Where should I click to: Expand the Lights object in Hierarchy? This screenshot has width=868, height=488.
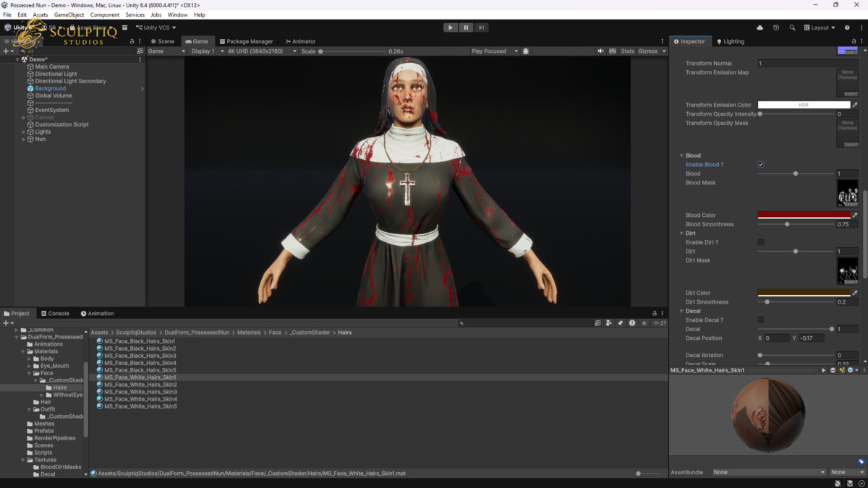pos(24,132)
